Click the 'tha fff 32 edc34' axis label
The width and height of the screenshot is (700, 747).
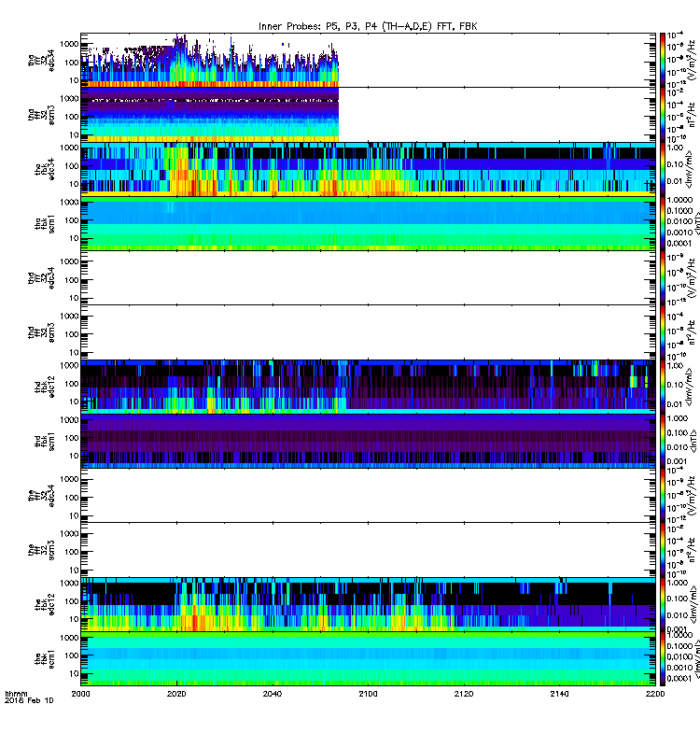(x=41, y=61)
